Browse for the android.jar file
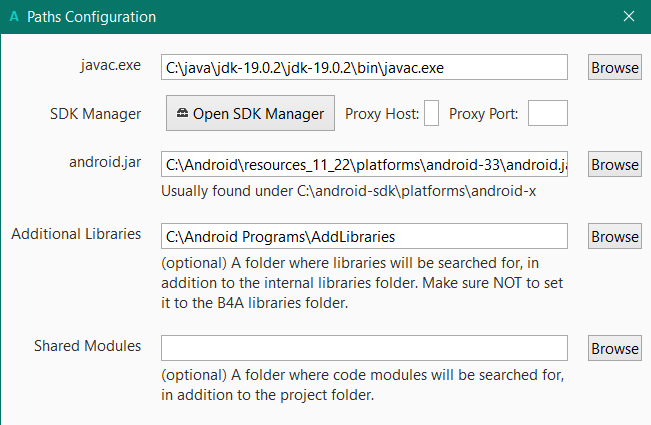Image resolution: width=651 pixels, height=425 pixels. click(614, 164)
